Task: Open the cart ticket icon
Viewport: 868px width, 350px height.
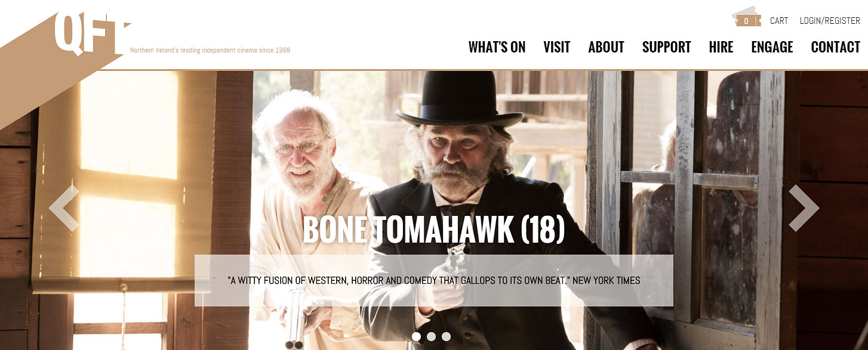Action: [x=746, y=17]
